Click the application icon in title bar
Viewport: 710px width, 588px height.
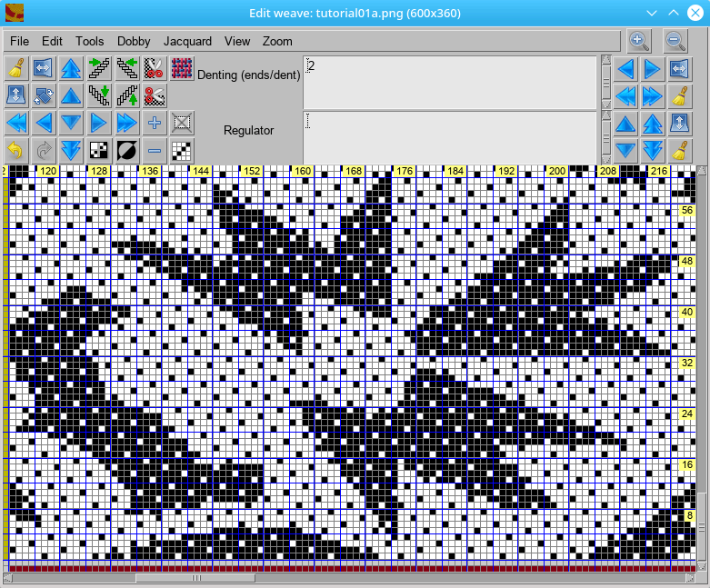tap(15, 13)
